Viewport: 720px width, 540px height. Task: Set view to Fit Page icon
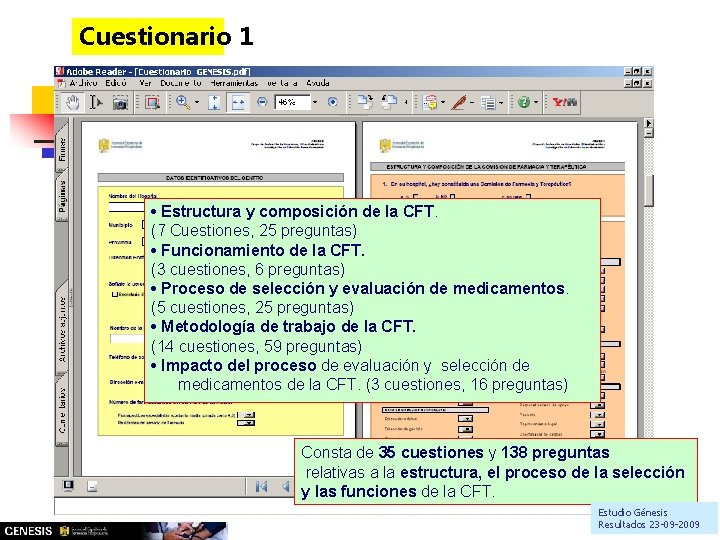click(x=214, y=102)
